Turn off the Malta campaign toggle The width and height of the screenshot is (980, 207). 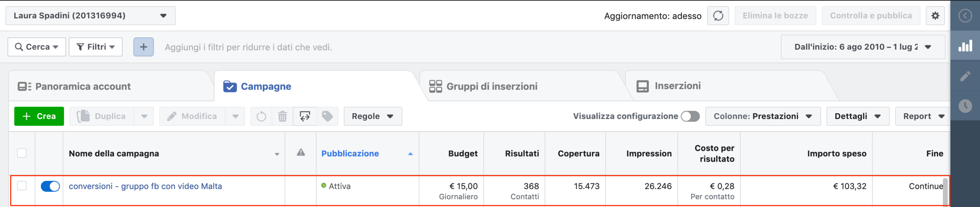point(50,186)
